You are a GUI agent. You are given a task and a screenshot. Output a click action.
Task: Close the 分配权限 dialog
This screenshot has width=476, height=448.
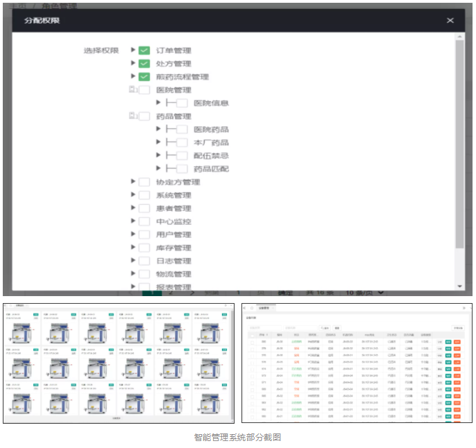[450, 21]
